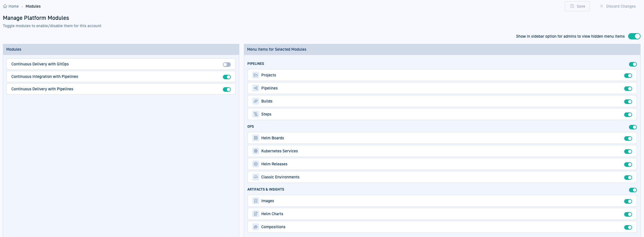
Task: Click the Helm Charts icon
Action: point(256,214)
